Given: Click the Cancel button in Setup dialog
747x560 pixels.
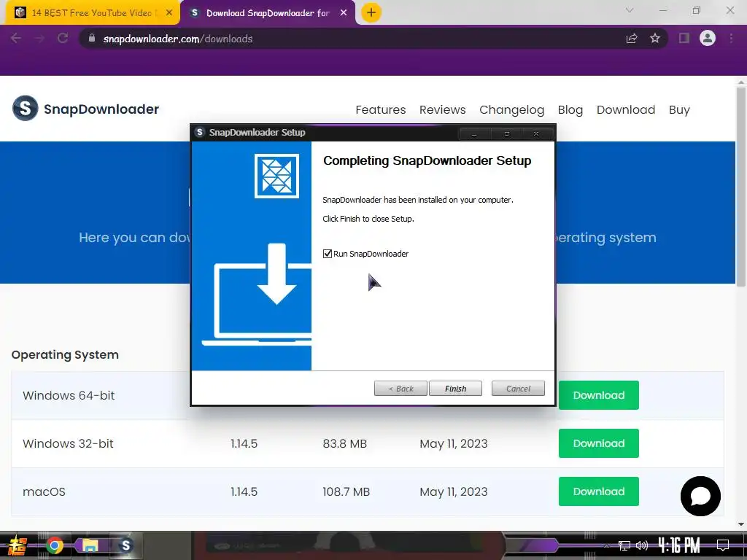Looking at the screenshot, I should [x=518, y=389].
